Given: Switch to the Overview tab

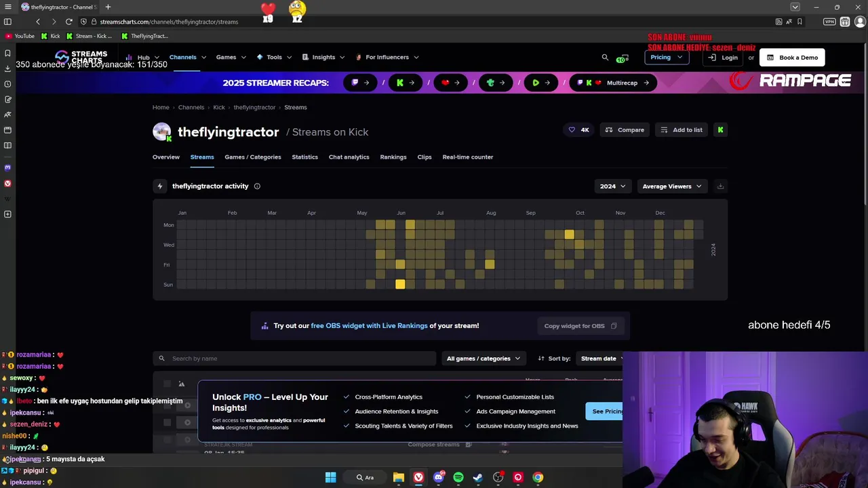Looking at the screenshot, I should point(166,157).
